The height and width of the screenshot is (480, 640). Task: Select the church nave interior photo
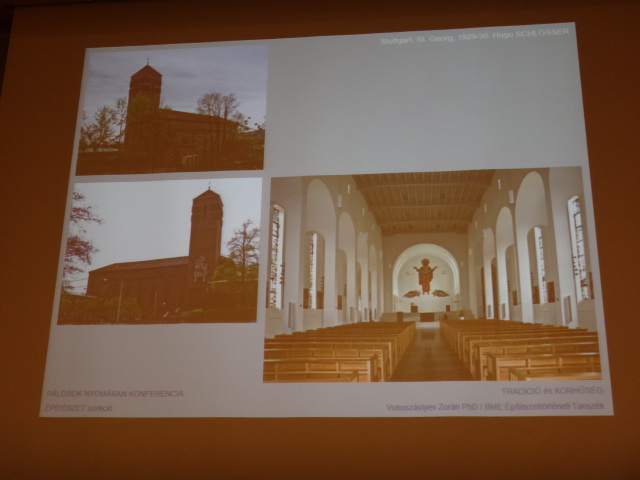[432, 274]
